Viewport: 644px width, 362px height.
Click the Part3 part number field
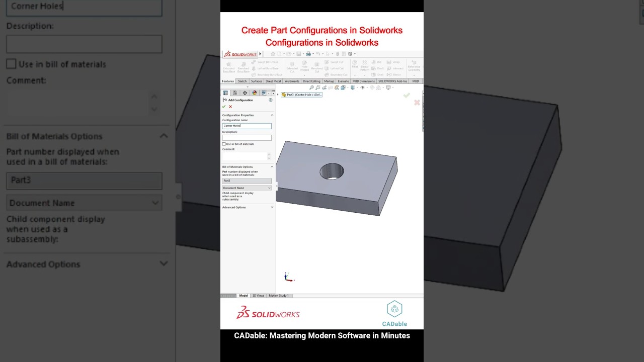247,180
